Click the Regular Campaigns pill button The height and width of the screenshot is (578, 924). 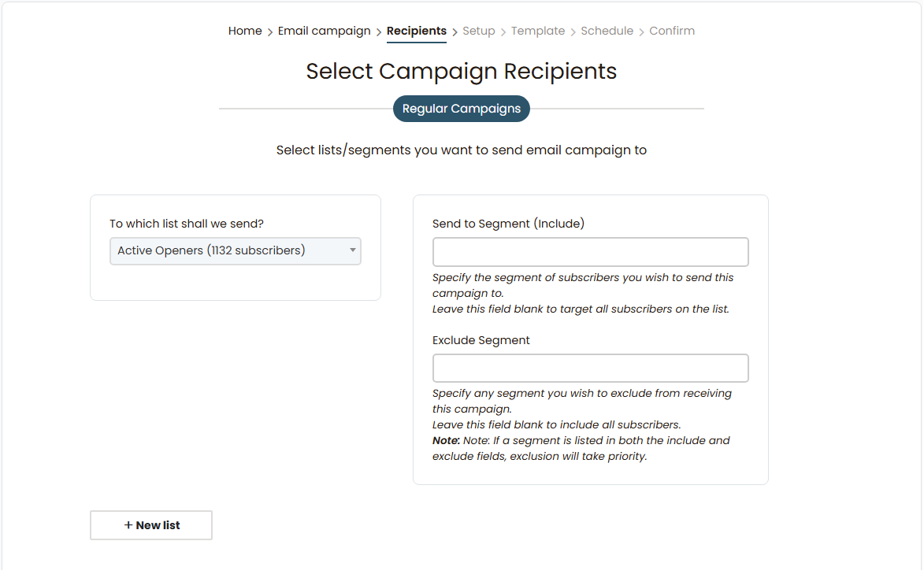pos(462,109)
